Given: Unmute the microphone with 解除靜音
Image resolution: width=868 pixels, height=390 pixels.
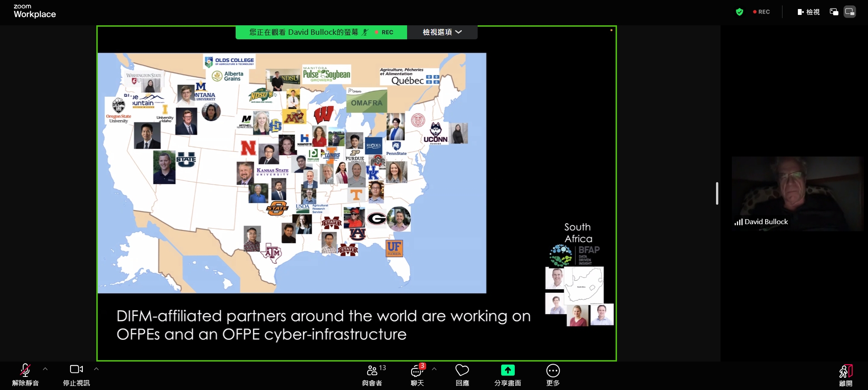Looking at the screenshot, I should pos(25,375).
